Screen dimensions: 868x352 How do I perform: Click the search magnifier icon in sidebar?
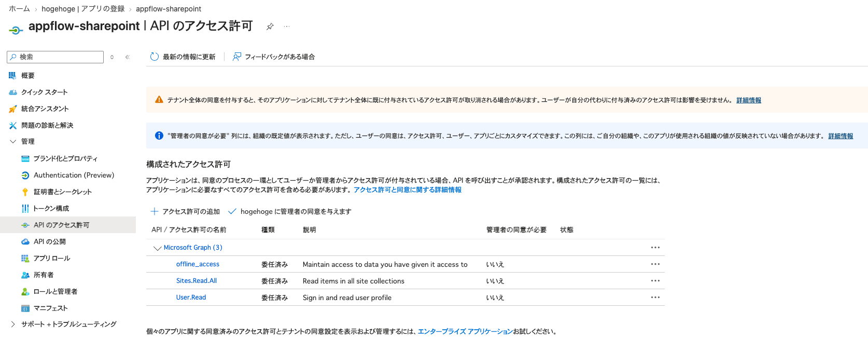pyautogui.click(x=13, y=57)
